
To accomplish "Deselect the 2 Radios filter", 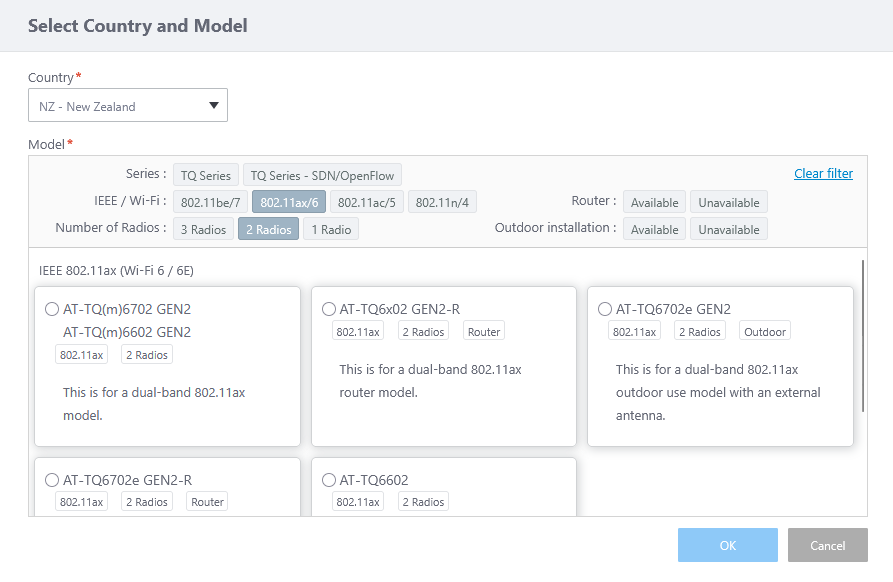I will pyautogui.click(x=268, y=229).
